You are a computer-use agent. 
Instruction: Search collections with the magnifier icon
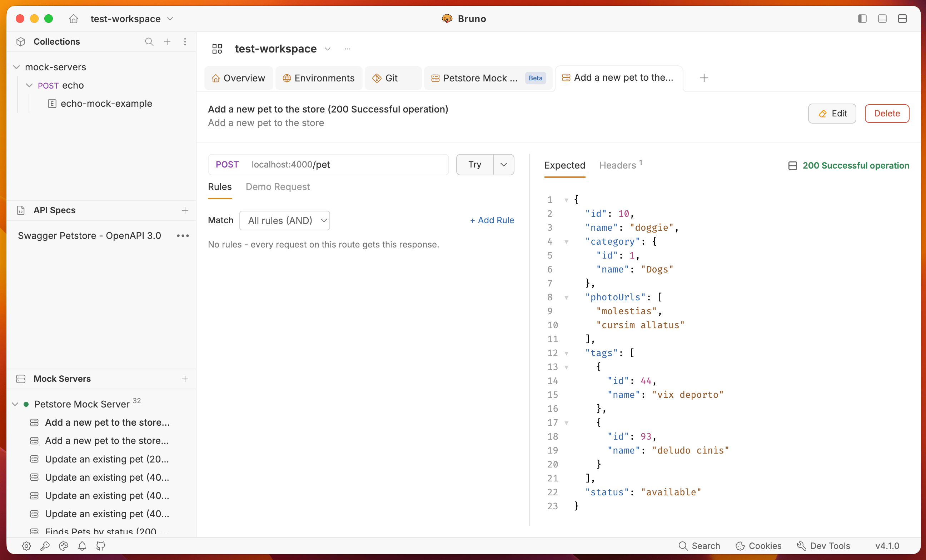pyautogui.click(x=149, y=42)
